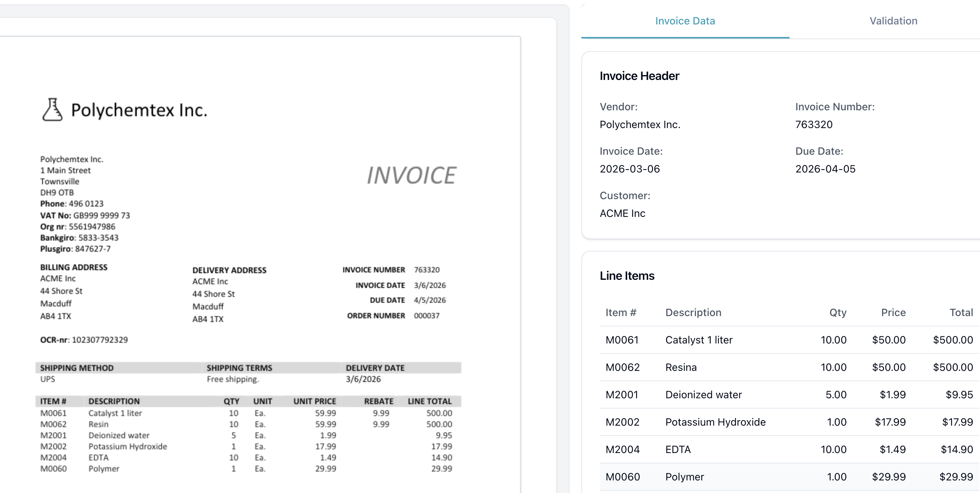Viewport: 980px width, 493px height.
Task: Click document due date 4/5/2026
Action: [430, 301]
